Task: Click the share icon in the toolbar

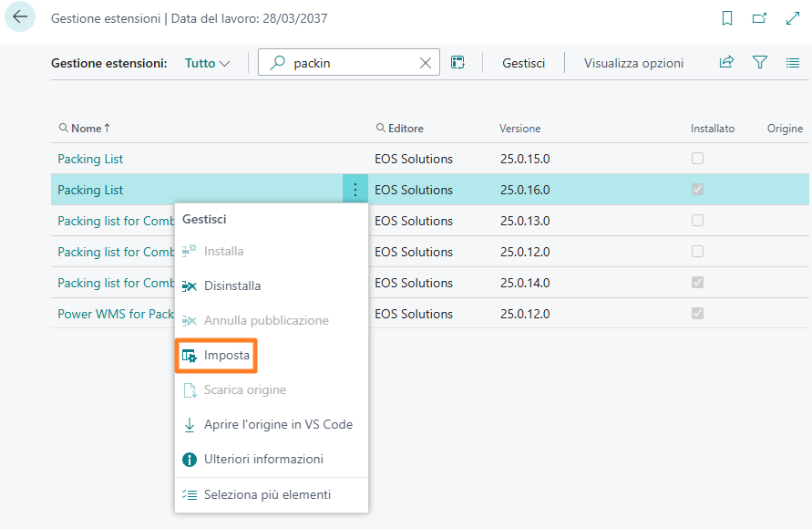Action: click(x=726, y=63)
